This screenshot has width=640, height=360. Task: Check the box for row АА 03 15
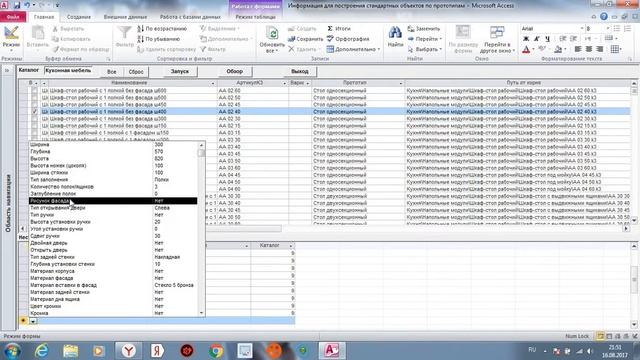click(34, 133)
